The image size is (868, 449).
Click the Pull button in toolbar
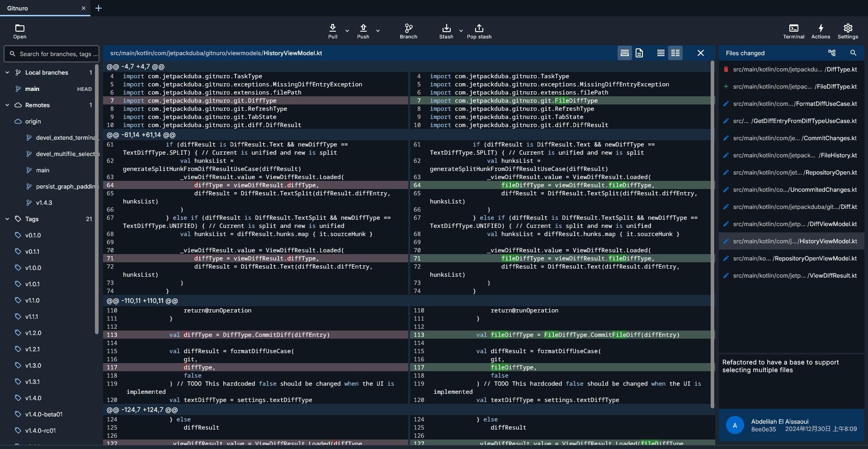point(333,31)
